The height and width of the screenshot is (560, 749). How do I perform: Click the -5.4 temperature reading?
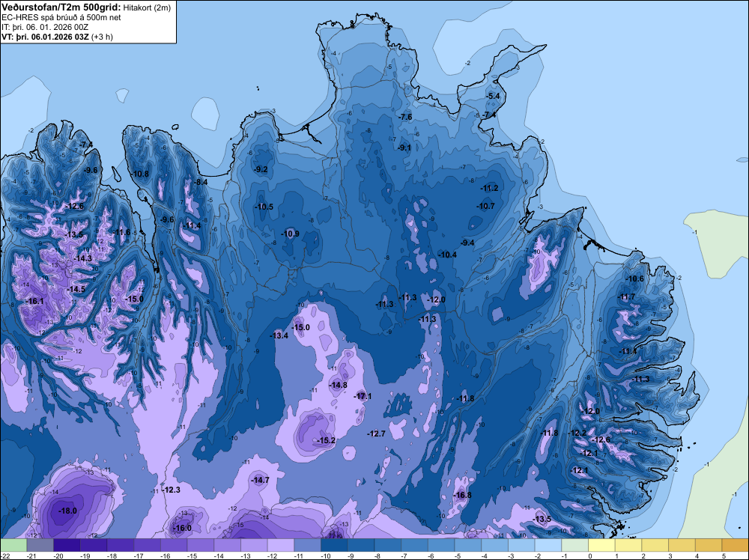pyautogui.click(x=493, y=96)
